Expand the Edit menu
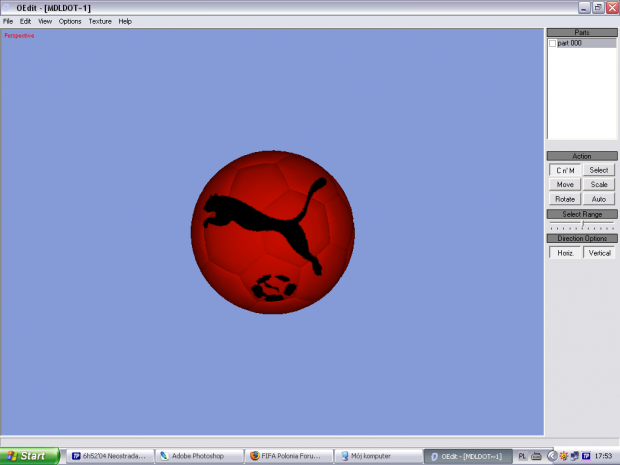This screenshot has width=620, height=465. 26,21
